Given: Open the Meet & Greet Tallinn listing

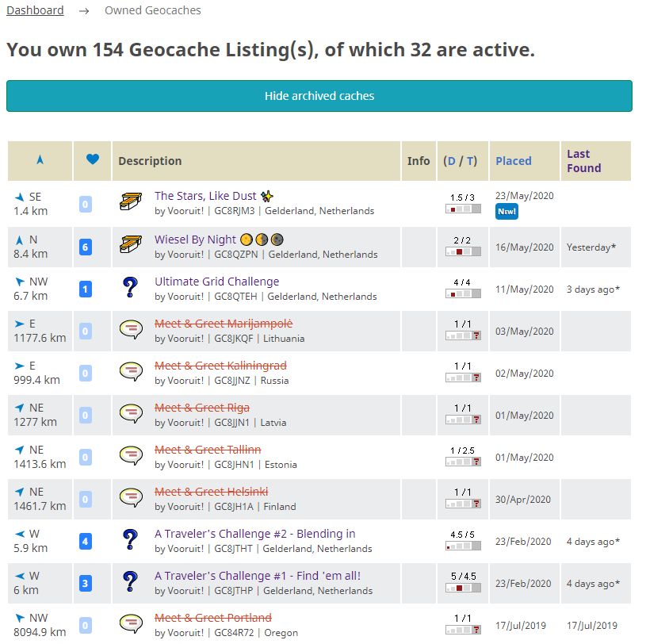Looking at the screenshot, I should click(x=208, y=450).
